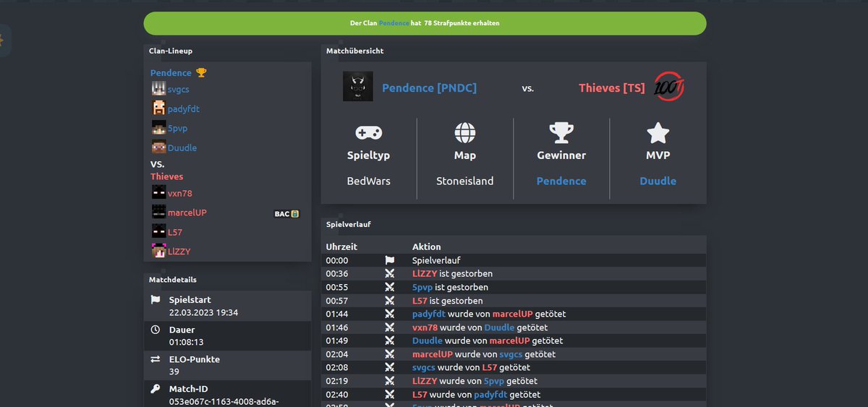Click the trophy icon next to Pendence lineup
The image size is (868, 407).
(201, 72)
